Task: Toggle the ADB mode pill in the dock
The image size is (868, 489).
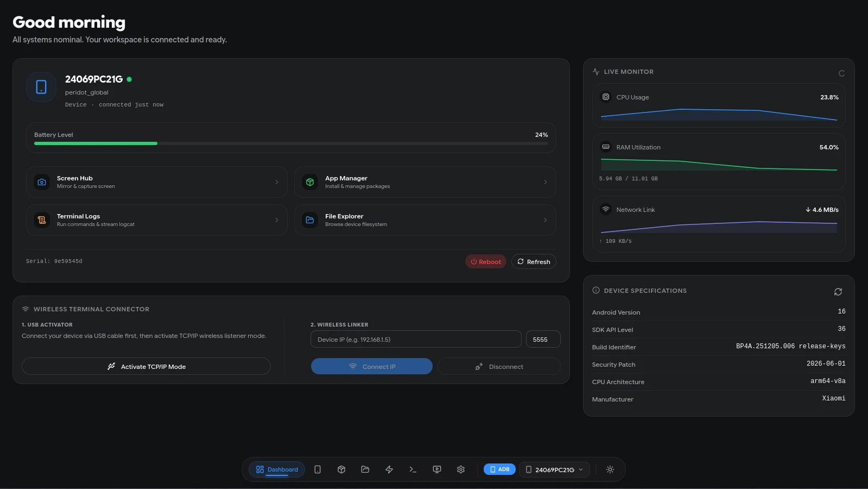Action: pyautogui.click(x=499, y=469)
